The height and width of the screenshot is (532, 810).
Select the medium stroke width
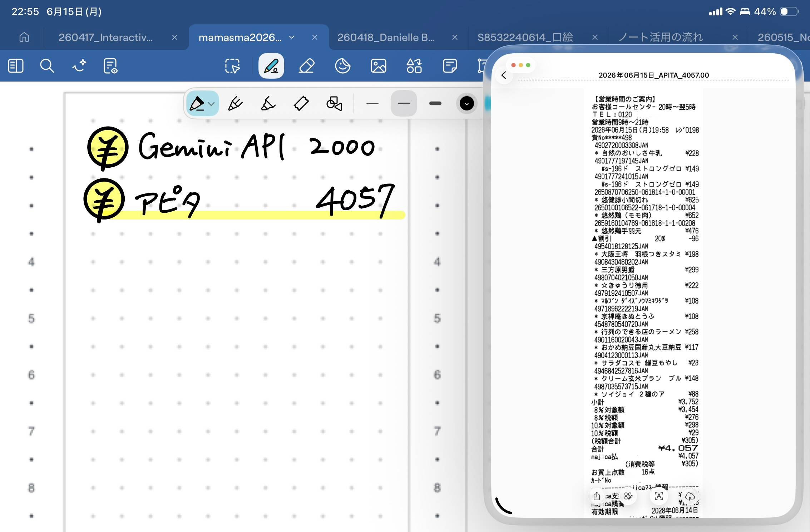404,104
